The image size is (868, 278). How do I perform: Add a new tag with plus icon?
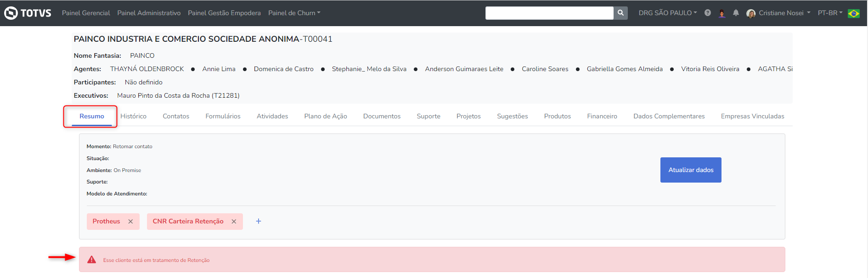(259, 221)
